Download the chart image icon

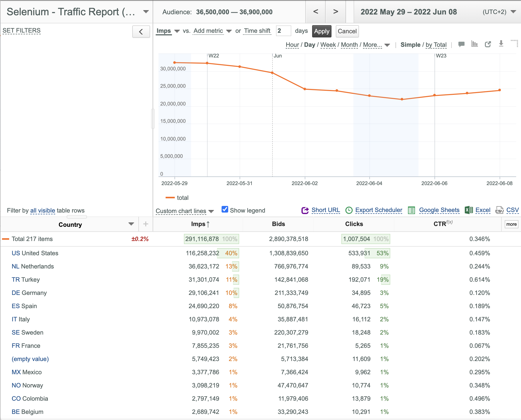pos(501,44)
